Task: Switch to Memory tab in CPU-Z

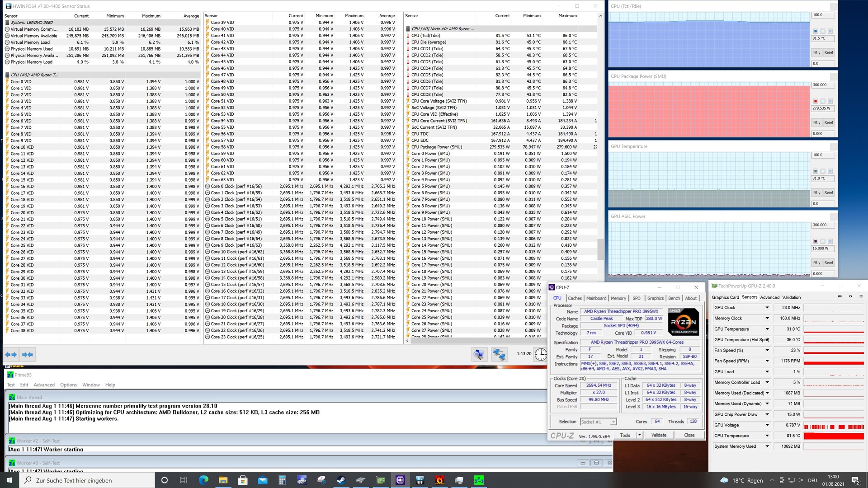Action: coord(618,298)
